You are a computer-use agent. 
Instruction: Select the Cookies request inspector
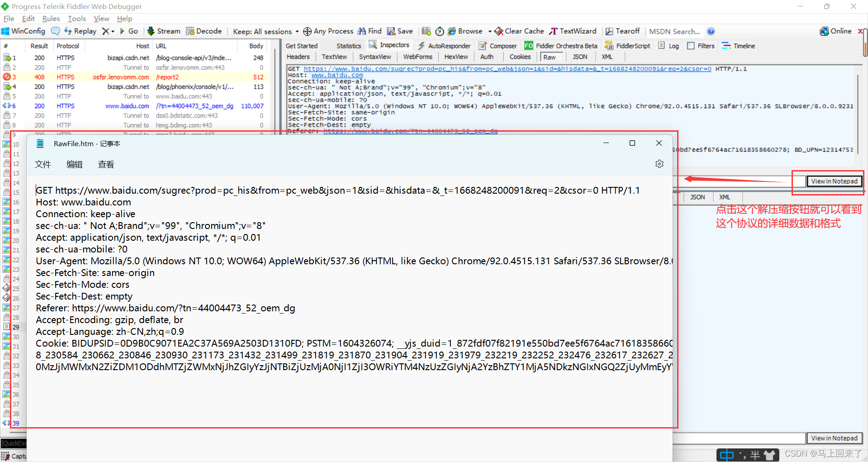pos(520,57)
